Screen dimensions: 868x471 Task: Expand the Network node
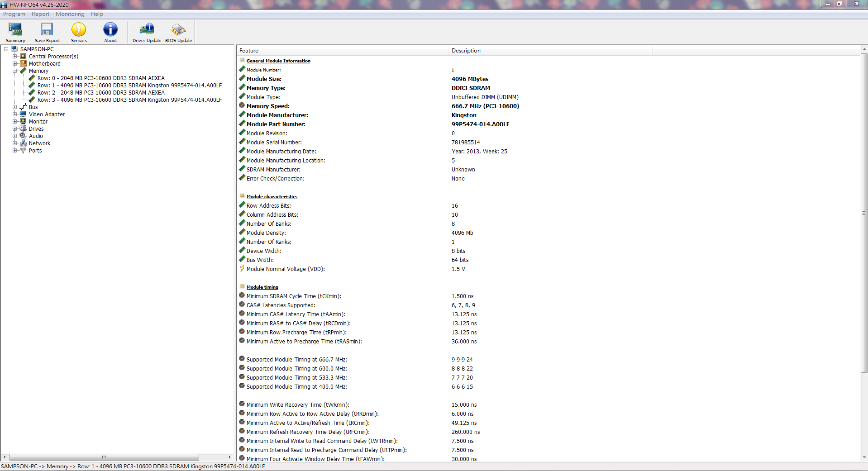pyautogui.click(x=15, y=143)
